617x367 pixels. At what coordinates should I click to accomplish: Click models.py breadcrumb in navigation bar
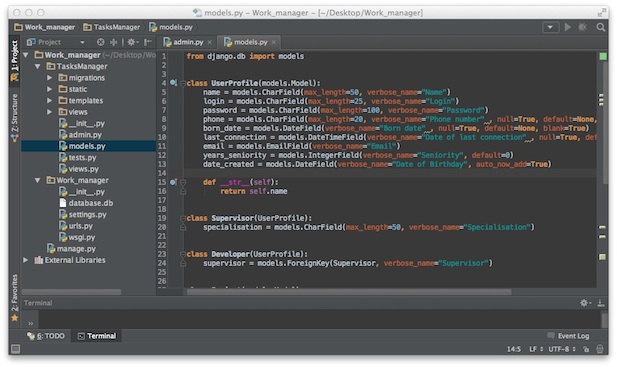(x=171, y=27)
